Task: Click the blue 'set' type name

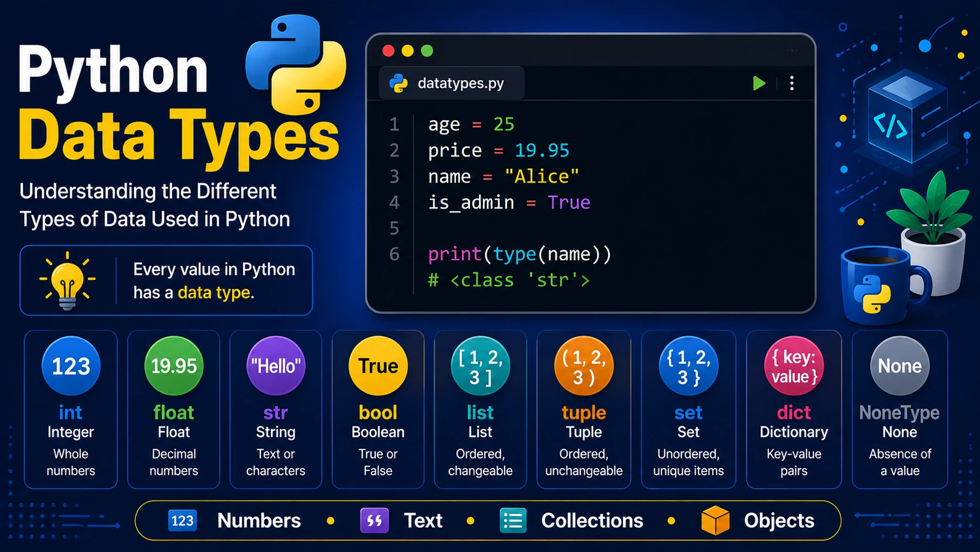Action: (688, 413)
